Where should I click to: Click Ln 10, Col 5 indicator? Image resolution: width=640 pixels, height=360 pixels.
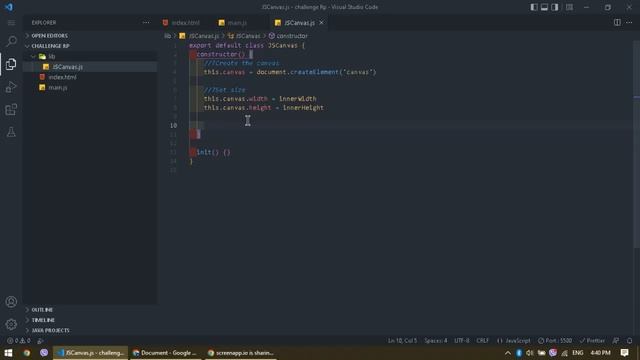click(x=402, y=340)
